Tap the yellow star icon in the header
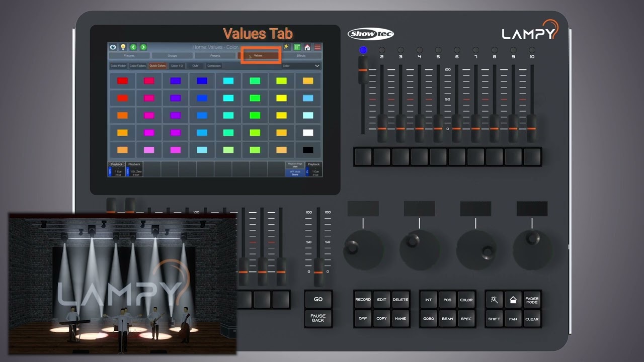This screenshot has width=644, height=362. [x=287, y=47]
